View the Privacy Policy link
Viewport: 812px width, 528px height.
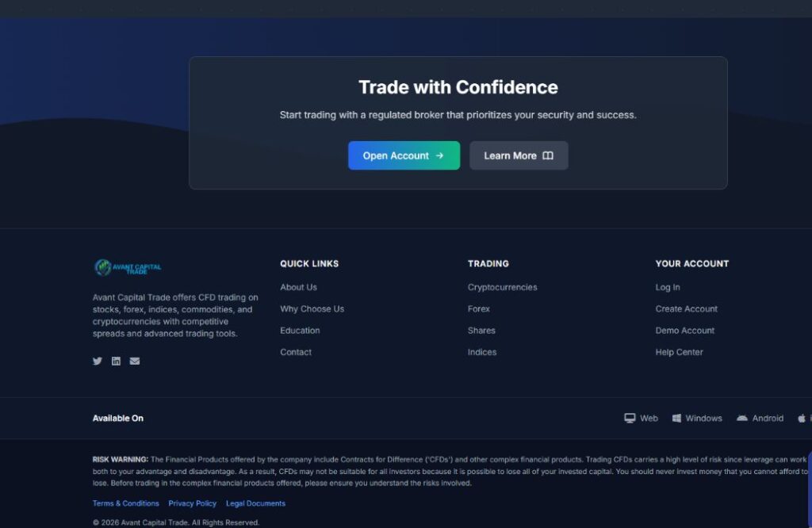[x=192, y=503]
